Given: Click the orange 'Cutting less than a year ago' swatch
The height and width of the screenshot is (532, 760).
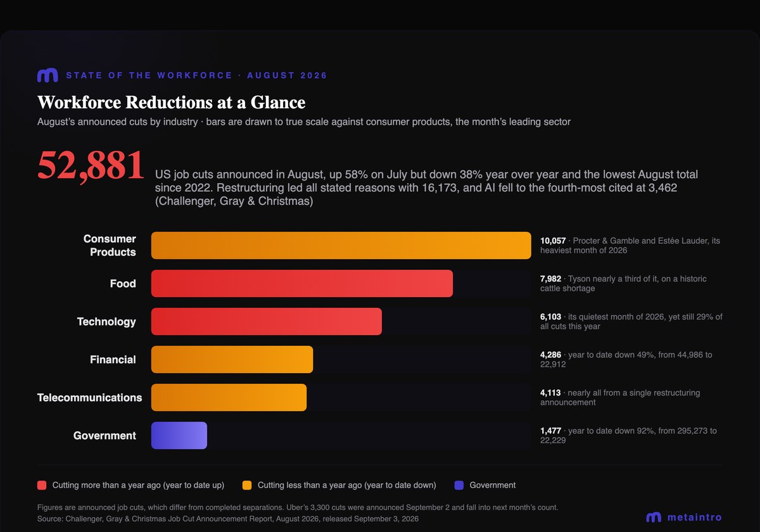Looking at the screenshot, I should point(247,485).
